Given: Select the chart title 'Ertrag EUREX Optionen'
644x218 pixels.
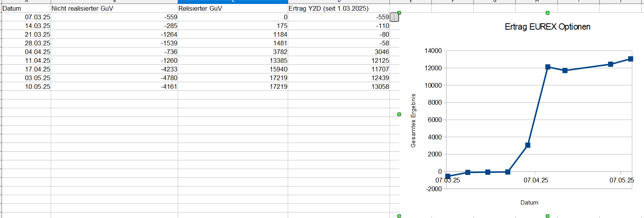Looking at the screenshot, I should click(x=547, y=27).
